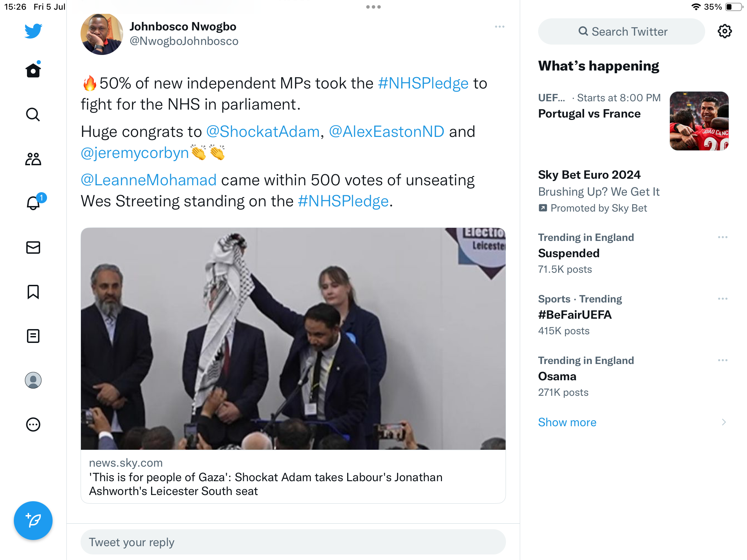The height and width of the screenshot is (560, 747).
Task: Open Notifications bell icon
Action: coord(33,203)
